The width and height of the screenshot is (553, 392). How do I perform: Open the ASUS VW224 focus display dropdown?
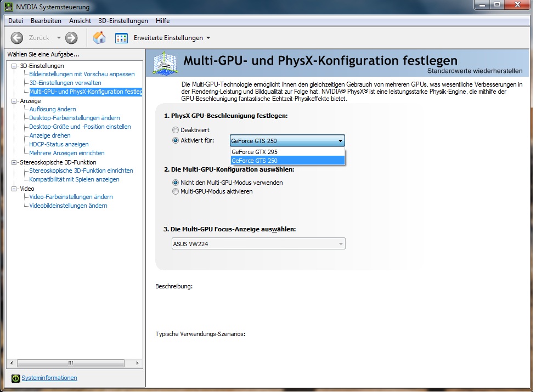click(x=258, y=243)
